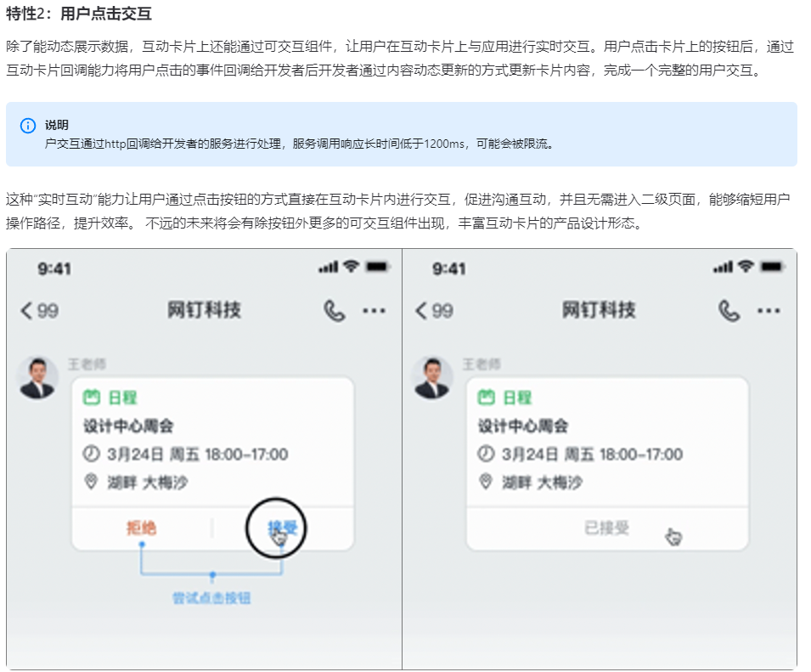Open three-dot more menu in left phone mockup
811x672 pixels.
click(374, 310)
